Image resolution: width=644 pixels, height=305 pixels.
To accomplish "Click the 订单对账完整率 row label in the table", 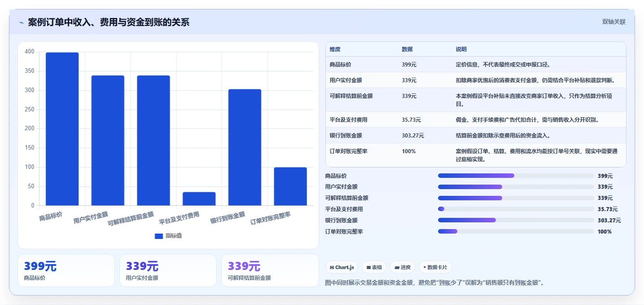I will tap(348, 151).
